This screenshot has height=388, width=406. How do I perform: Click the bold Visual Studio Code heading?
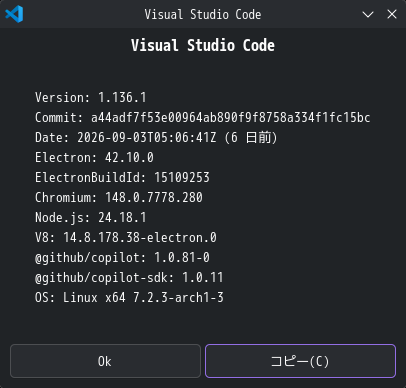pyautogui.click(x=203, y=45)
